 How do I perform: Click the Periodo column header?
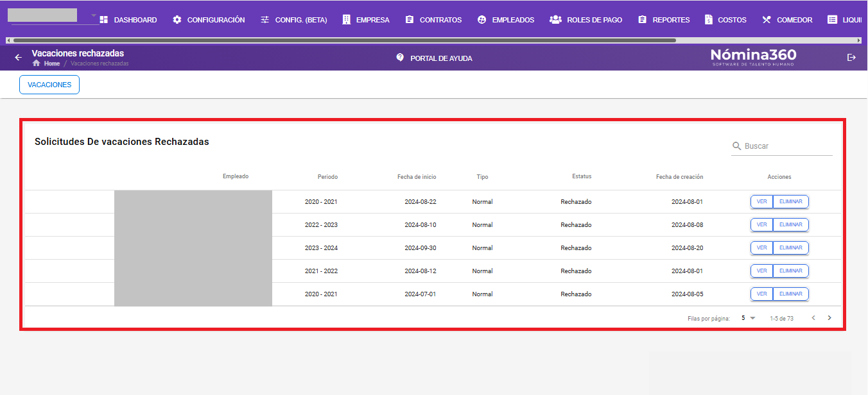pos(327,177)
